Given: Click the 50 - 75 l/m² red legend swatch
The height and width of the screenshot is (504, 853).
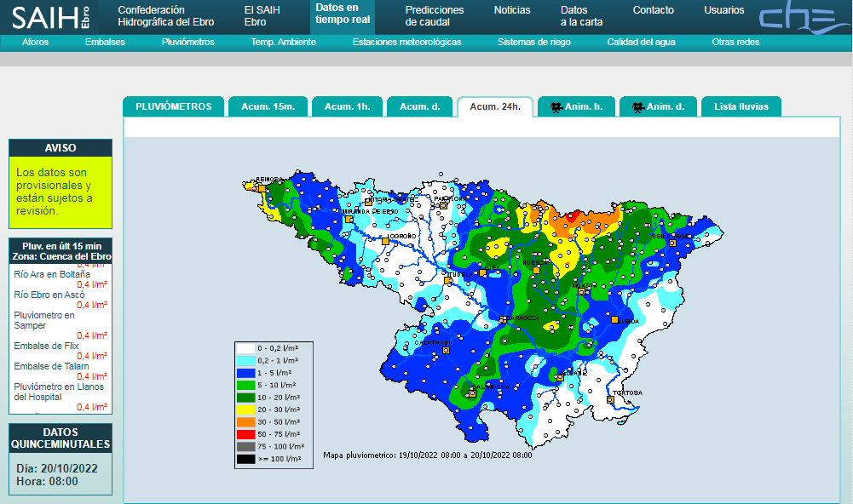Looking at the screenshot, I should 246,434.
